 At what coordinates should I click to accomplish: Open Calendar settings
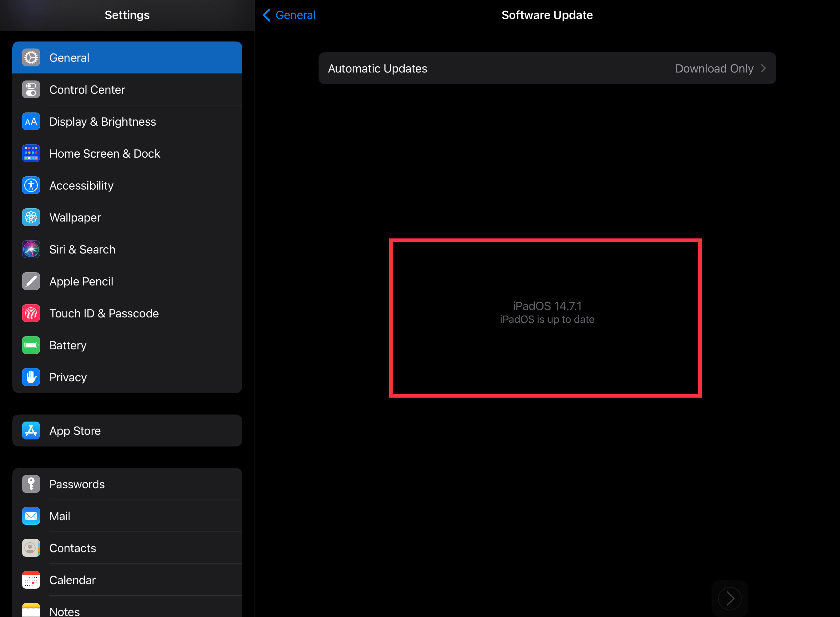point(127,580)
